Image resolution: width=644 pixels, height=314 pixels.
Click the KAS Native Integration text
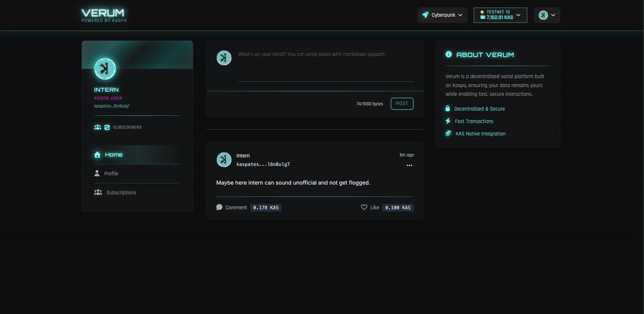coord(481,134)
